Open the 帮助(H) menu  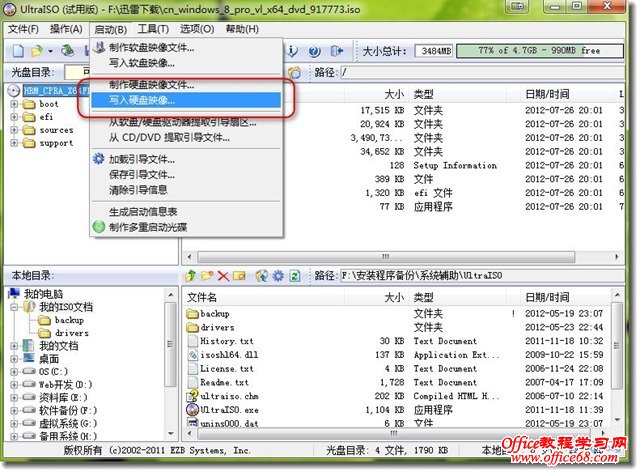click(242, 29)
